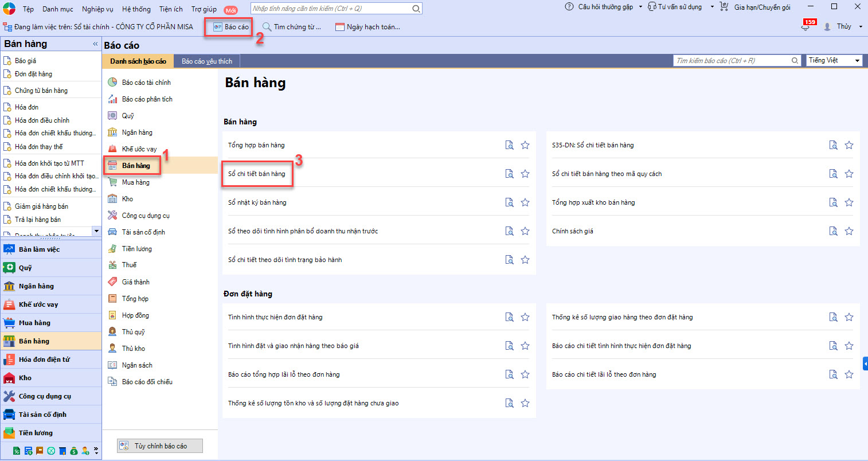
Task: Click the notification bell icon
Action: 806,27
